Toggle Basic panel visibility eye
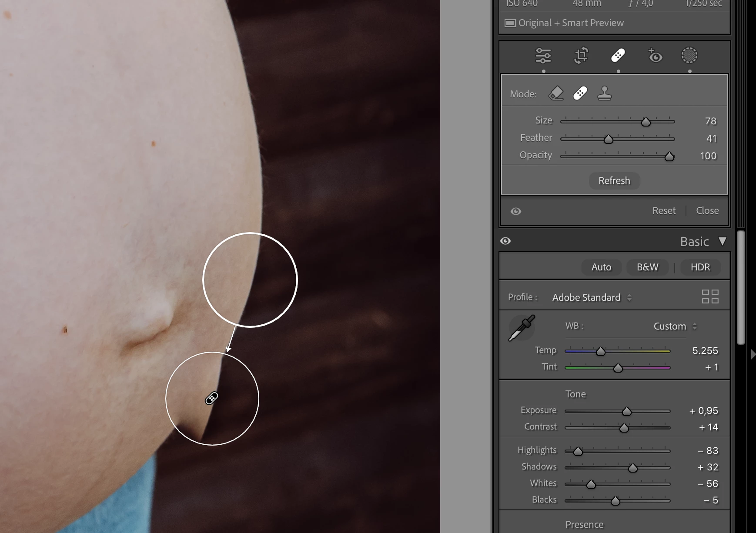The image size is (756, 533). point(505,241)
